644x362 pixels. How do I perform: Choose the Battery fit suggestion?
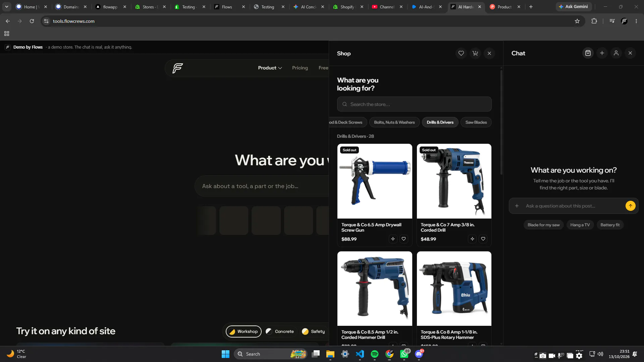(610, 225)
